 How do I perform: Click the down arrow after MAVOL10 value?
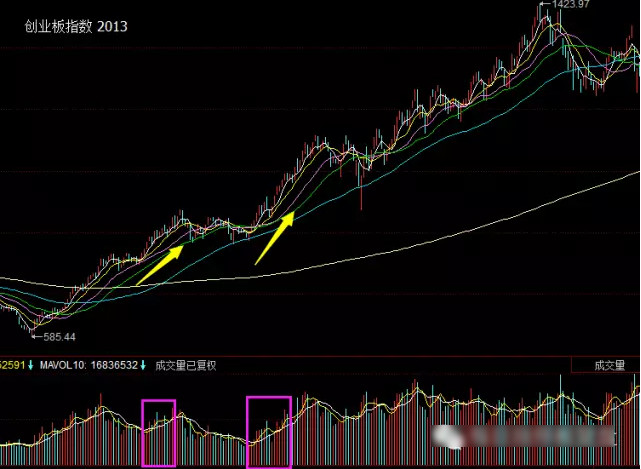pos(143,365)
